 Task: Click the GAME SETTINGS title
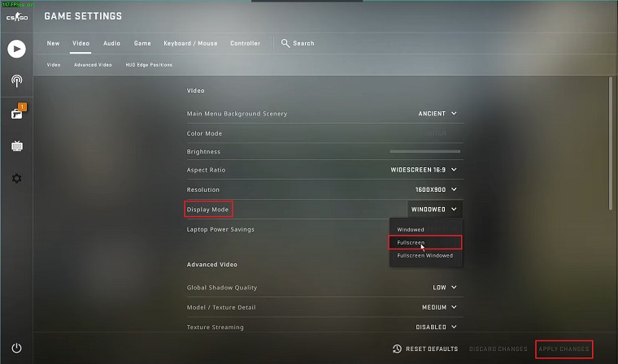83,16
